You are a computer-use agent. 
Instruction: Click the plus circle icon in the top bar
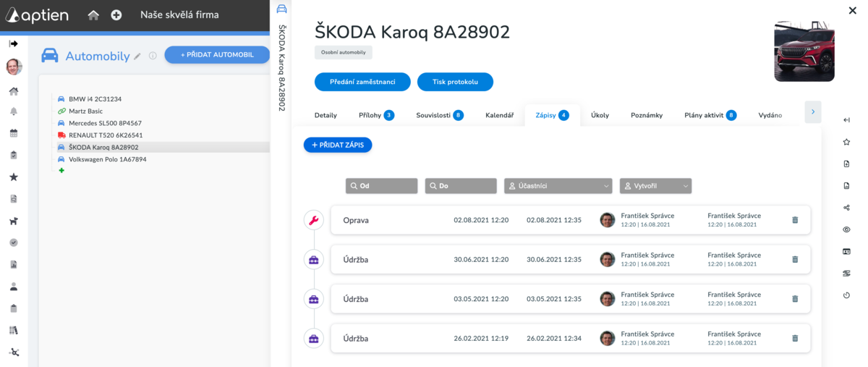[116, 14]
